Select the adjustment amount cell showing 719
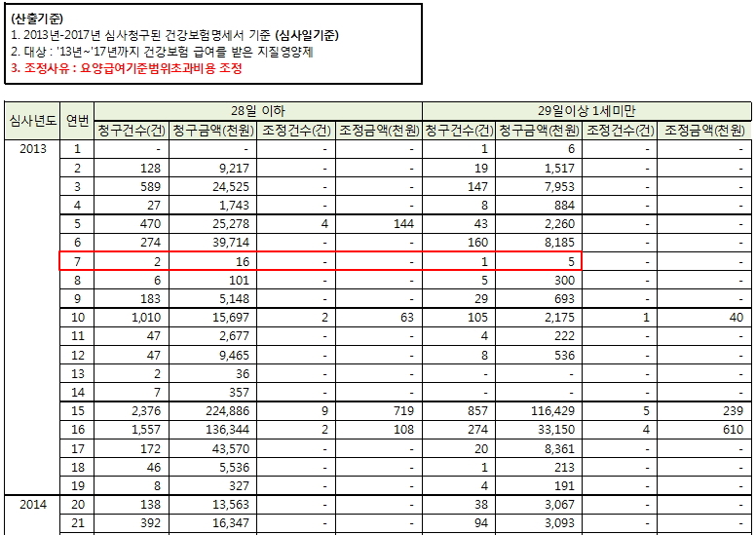This screenshot has width=756, height=535. pyautogui.click(x=378, y=410)
